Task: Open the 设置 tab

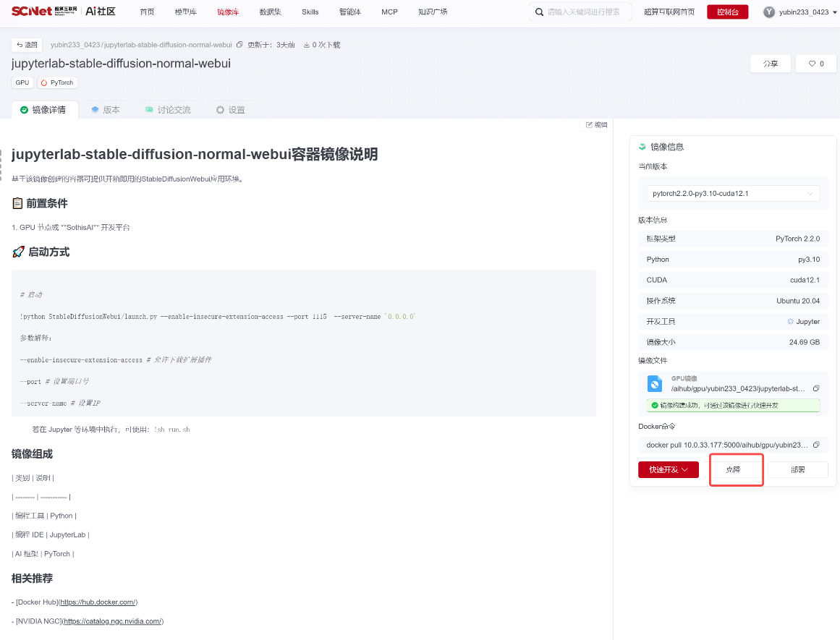Action: coord(230,110)
